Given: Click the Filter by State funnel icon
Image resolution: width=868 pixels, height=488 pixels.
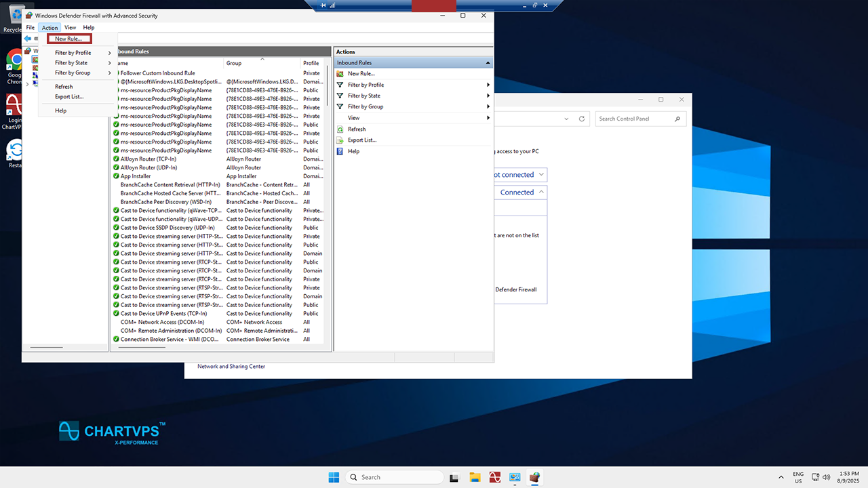Looking at the screenshot, I should point(340,96).
